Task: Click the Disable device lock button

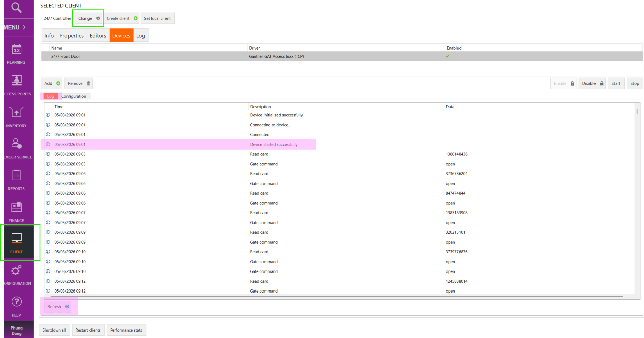Action: 592,83
